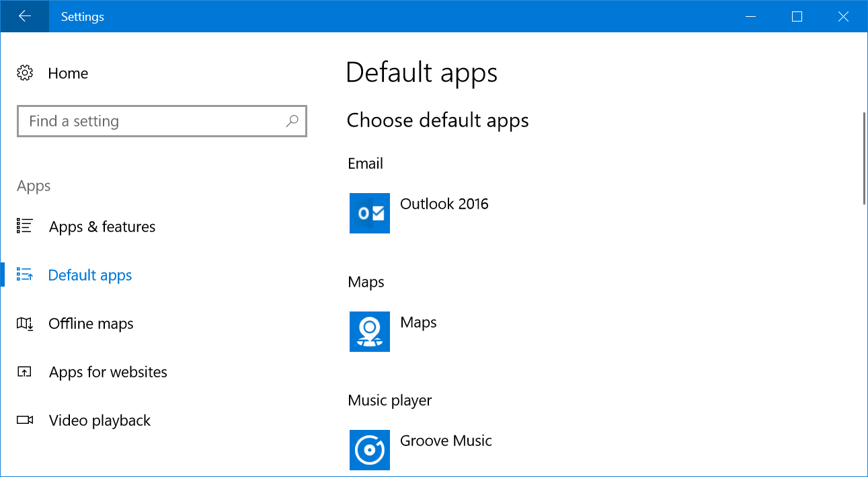Open the Apps & features text label
Viewport: 868px width, 477px height.
[102, 227]
